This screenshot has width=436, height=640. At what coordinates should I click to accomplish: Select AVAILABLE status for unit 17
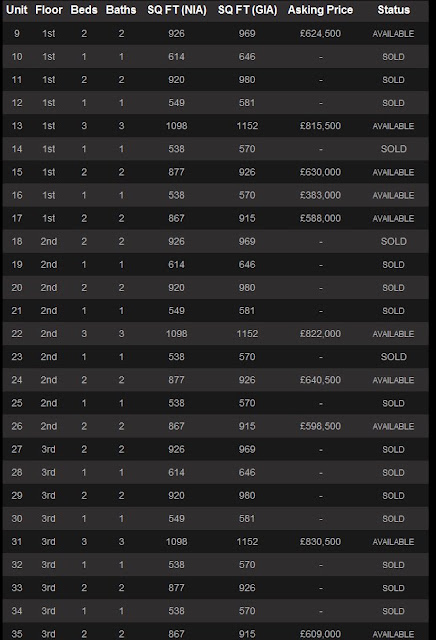[x=394, y=218]
